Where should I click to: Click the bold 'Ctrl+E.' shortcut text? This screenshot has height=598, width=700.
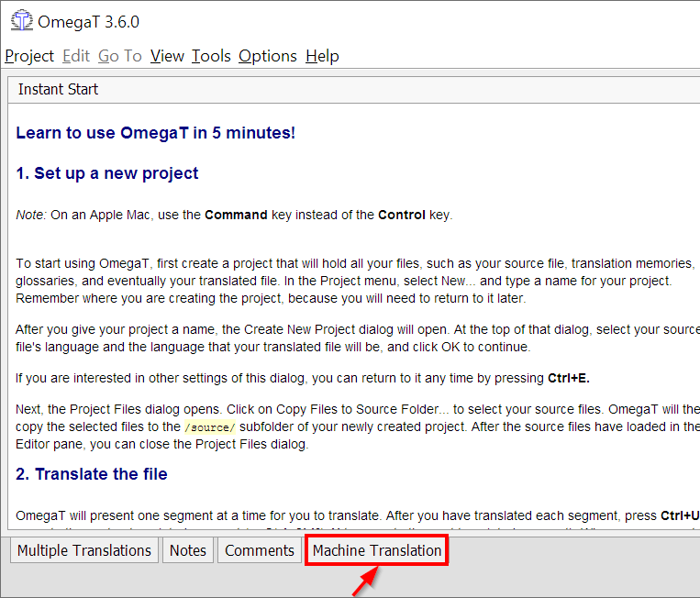pyautogui.click(x=569, y=378)
